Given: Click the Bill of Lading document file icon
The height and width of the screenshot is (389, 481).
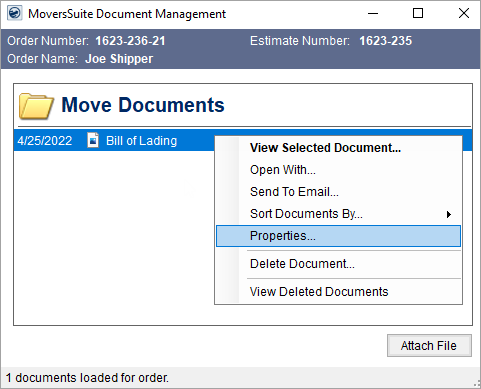Looking at the screenshot, I should [93, 140].
